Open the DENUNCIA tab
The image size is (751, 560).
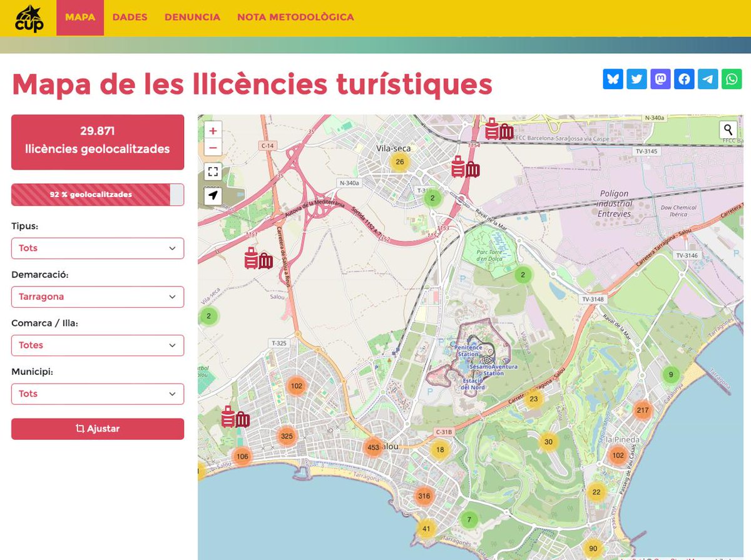[x=192, y=18]
